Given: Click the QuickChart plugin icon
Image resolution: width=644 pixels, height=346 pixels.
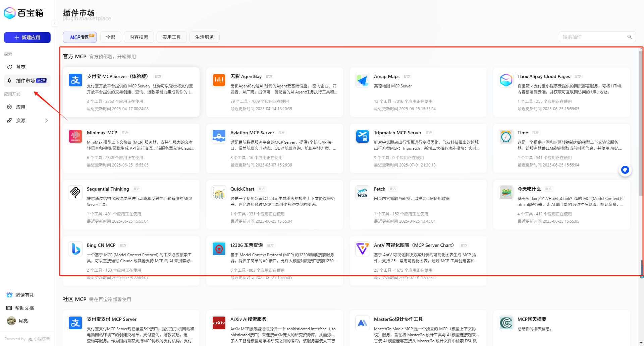Looking at the screenshot, I should click(x=219, y=193).
